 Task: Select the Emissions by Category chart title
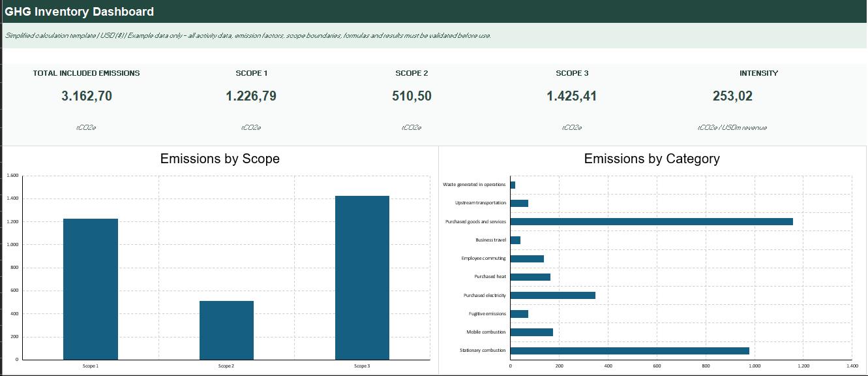pos(652,159)
